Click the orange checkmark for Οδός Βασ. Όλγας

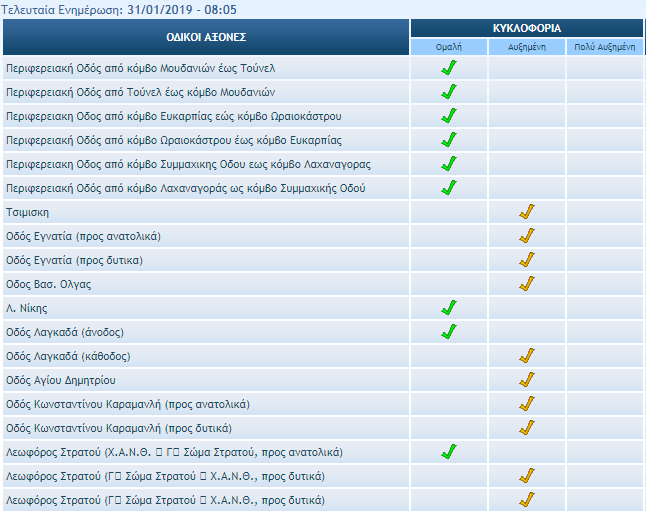pyautogui.click(x=527, y=284)
